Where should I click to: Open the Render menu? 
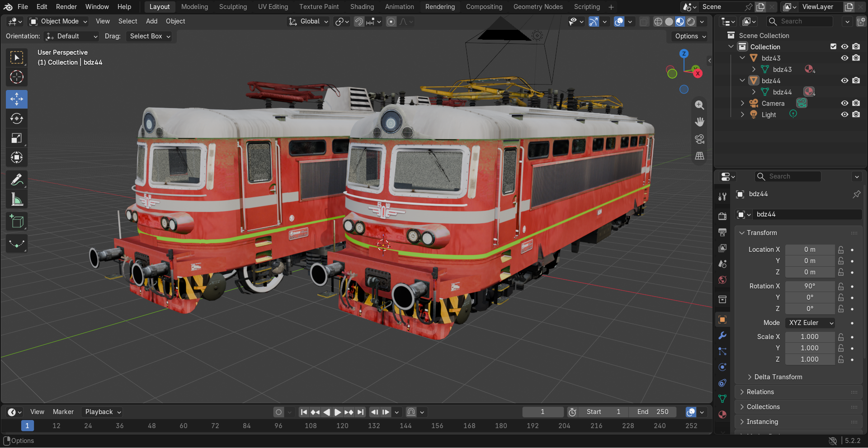tap(66, 7)
